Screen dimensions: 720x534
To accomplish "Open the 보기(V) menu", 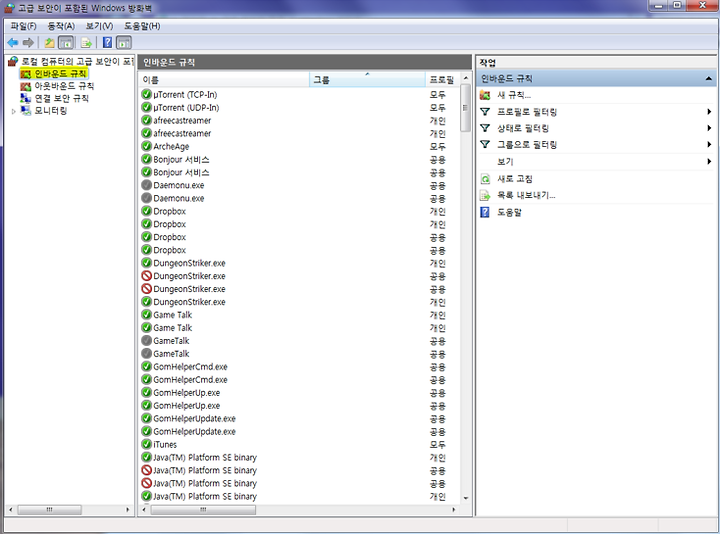I will click(99, 26).
